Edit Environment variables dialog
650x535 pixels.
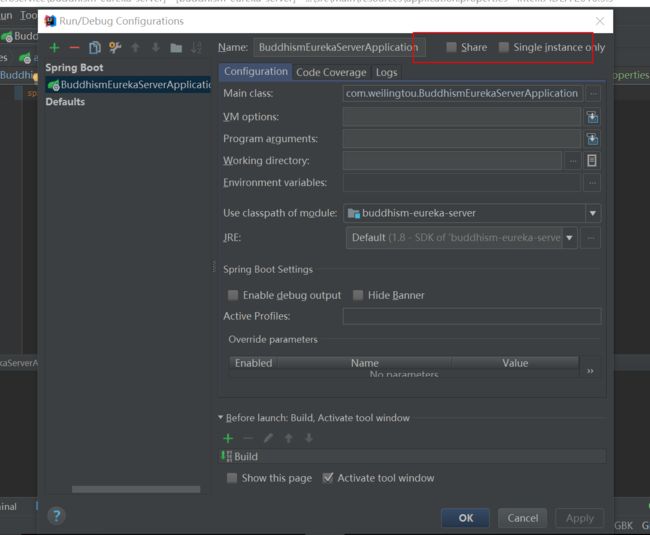pyautogui.click(x=592, y=183)
